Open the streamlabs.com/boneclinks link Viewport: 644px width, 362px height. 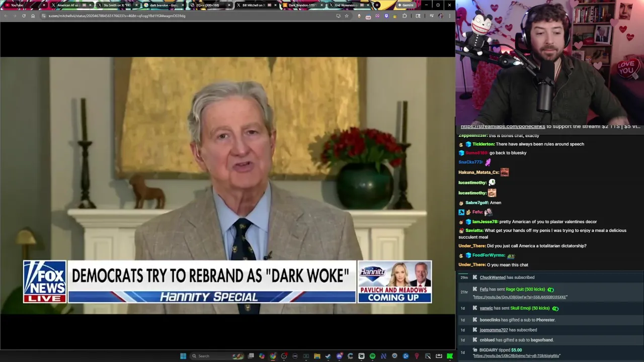(x=503, y=127)
